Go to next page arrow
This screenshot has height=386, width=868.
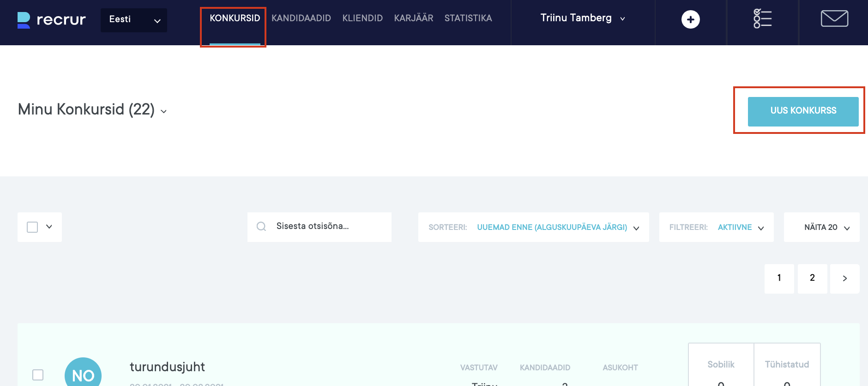point(844,278)
